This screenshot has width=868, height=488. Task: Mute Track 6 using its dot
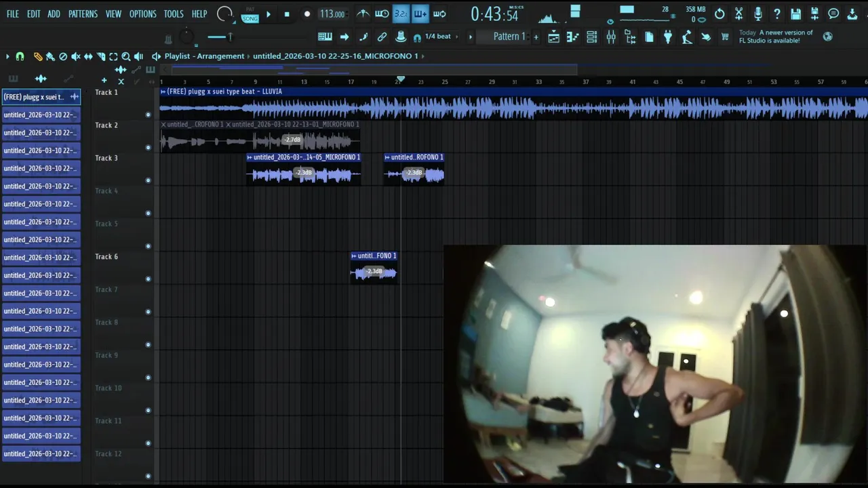pyautogui.click(x=148, y=279)
